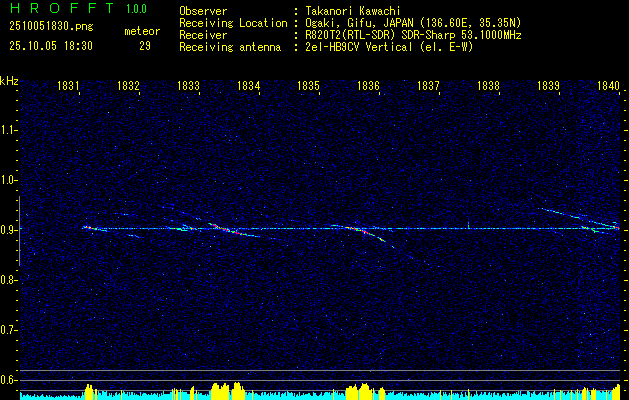This screenshot has height=400, width=629.
Task: Click the yellow signal peaks below 1833:30
Action: (227, 391)
